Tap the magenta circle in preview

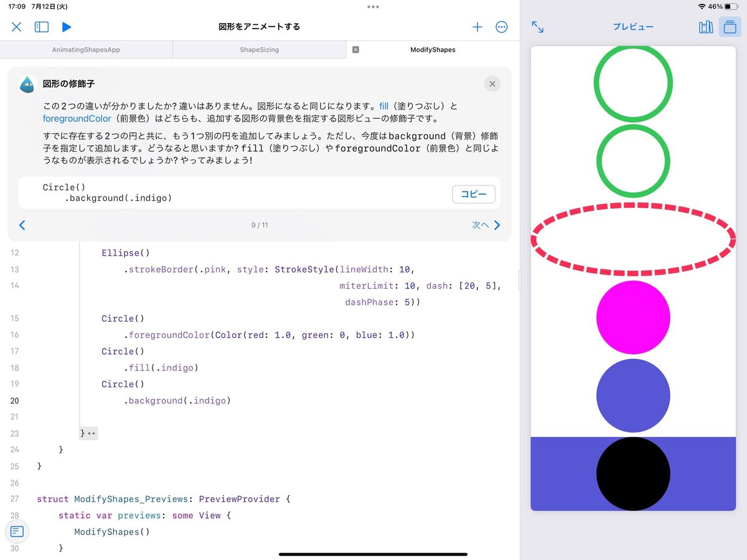pos(633,317)
